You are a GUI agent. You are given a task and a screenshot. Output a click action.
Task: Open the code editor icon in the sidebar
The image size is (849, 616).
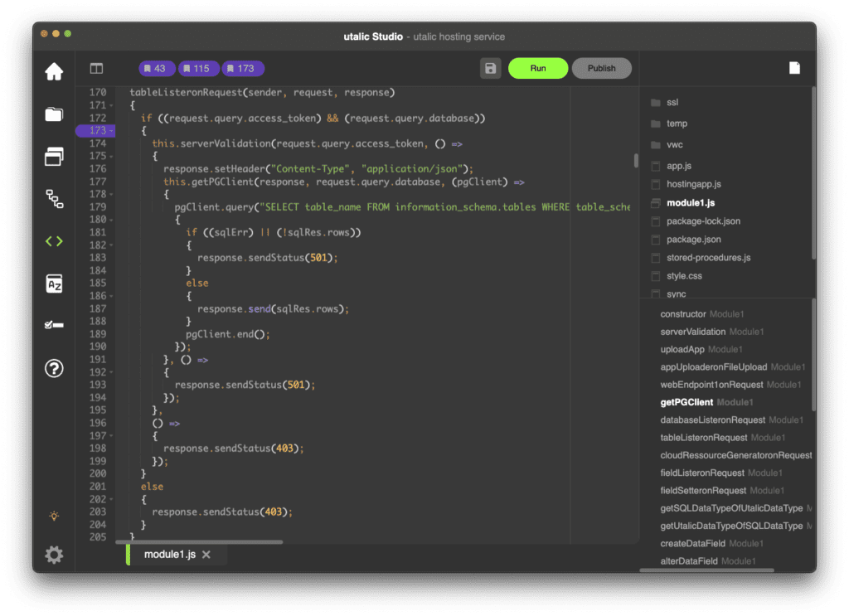54,241
